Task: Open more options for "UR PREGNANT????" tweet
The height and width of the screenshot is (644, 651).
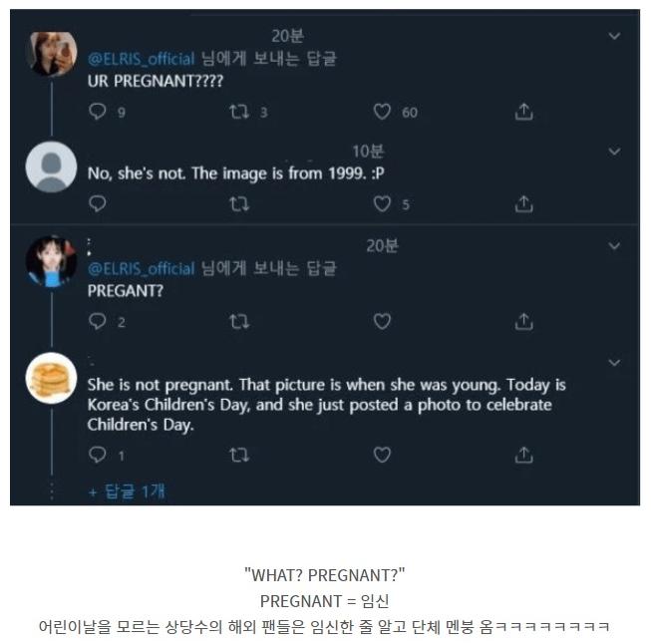Action: tap(614, 35)
